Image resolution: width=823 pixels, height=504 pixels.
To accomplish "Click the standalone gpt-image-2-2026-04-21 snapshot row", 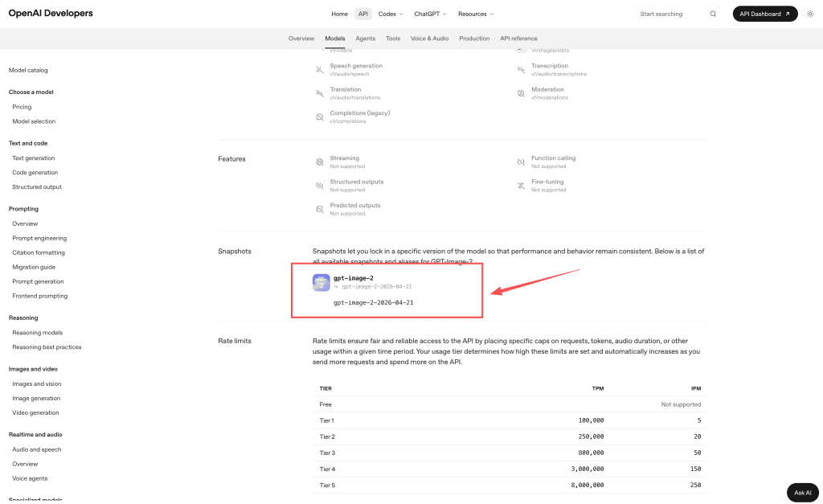I will point(373,302).
